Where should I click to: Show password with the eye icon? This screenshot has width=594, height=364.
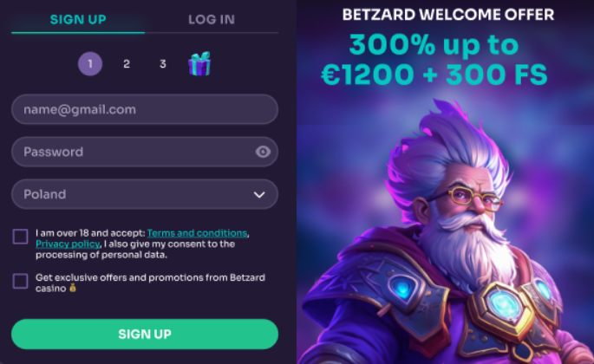(263, 152)
